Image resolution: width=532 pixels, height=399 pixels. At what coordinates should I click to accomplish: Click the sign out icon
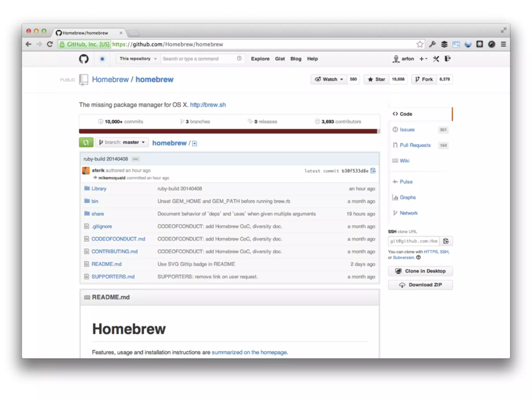tap(447, 59)
